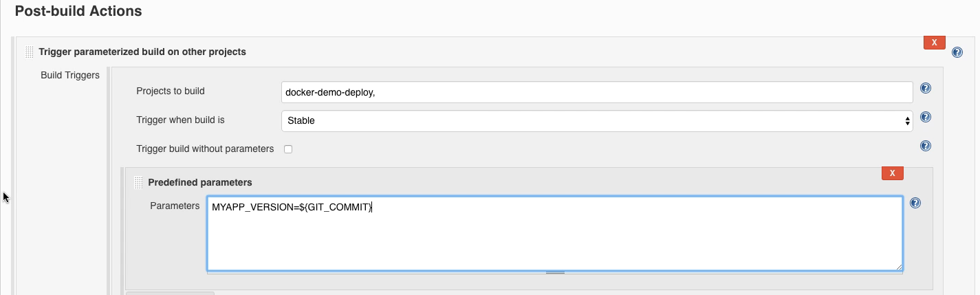Remove the Predefined parameters block
Image resolution: width=980 pixels, height=295 pixels.
[x=892, y=173]
